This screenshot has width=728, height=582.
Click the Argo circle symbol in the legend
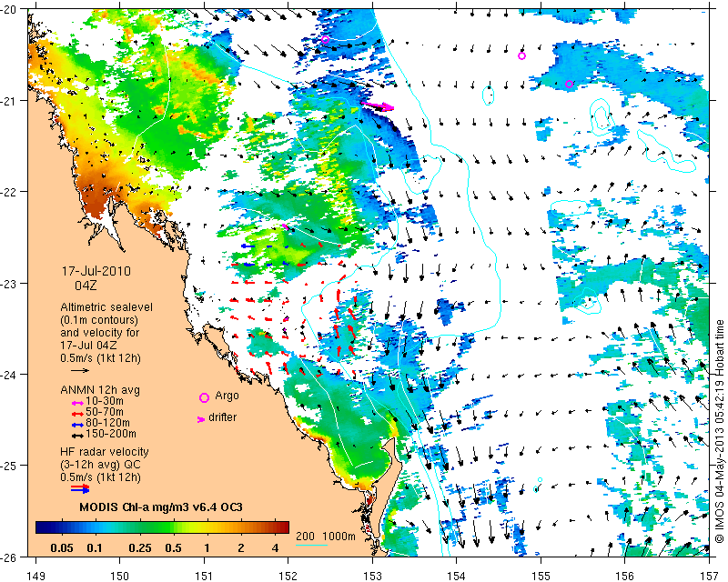click(x=204, y=397)
